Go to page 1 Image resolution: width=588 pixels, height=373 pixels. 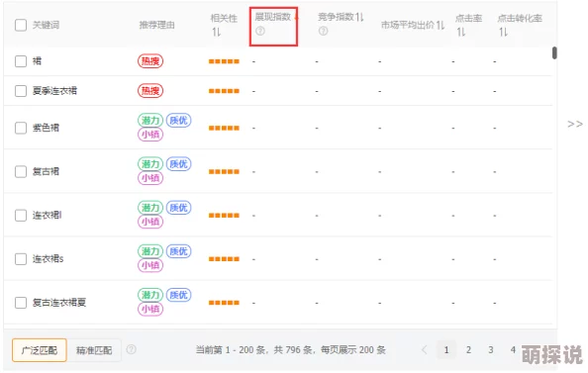tap(446, 350)
